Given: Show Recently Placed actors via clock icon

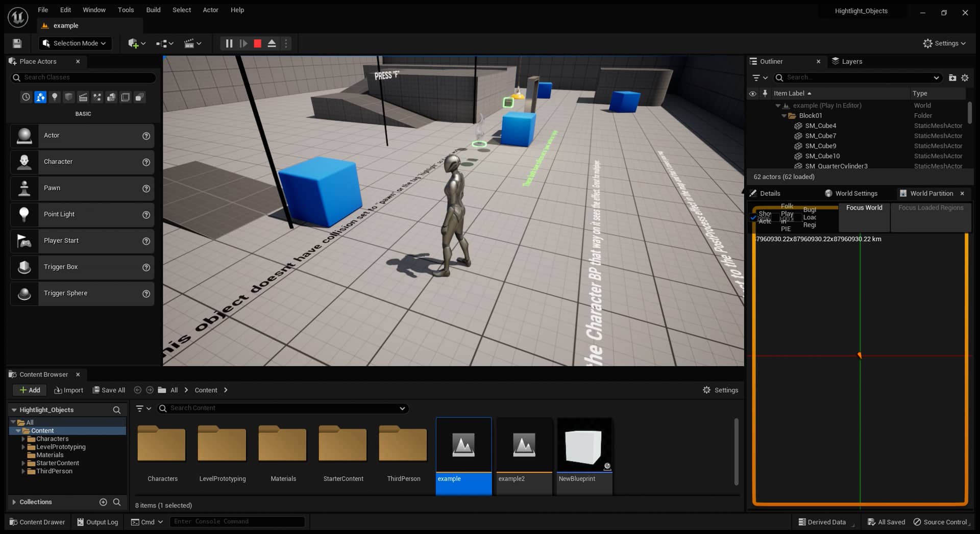Looking at the screenshot, I should pyautogui.click(x=26, y=97).
